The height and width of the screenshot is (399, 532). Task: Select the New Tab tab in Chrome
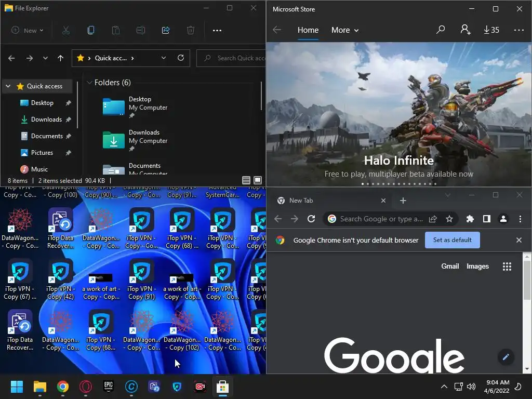pos(331,201)
